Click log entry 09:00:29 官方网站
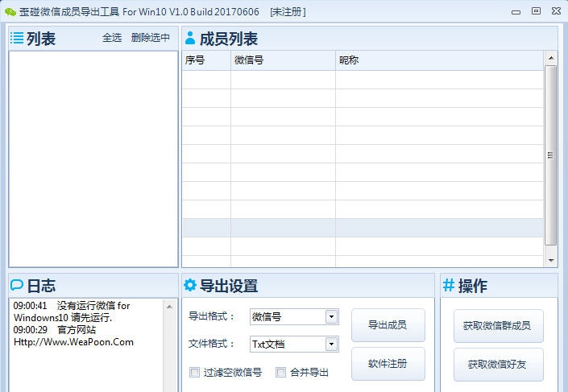This screenshot has height=392, width=568. coord(55,330)
